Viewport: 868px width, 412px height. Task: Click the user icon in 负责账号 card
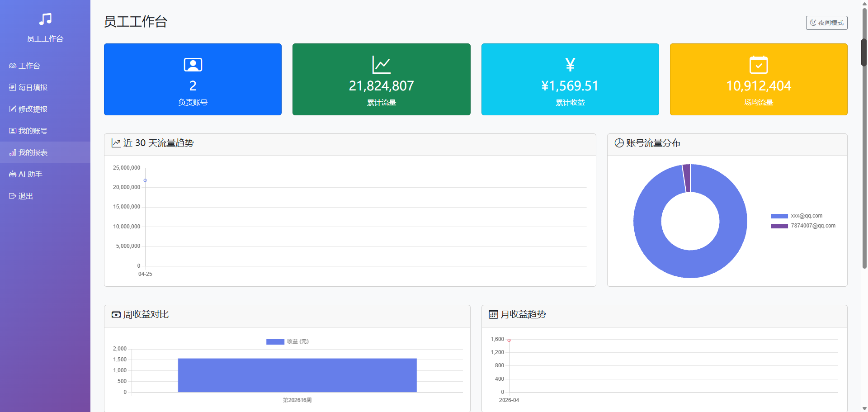point(193,65)
